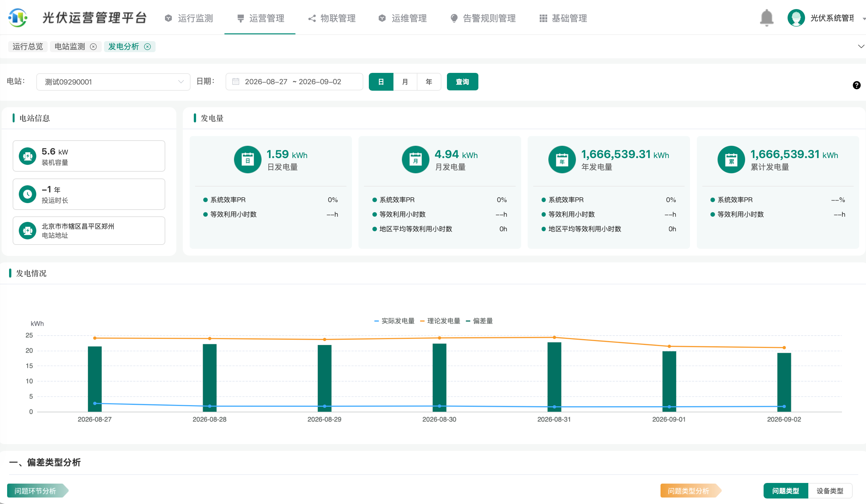Close the 电站监测 tab

93,47
